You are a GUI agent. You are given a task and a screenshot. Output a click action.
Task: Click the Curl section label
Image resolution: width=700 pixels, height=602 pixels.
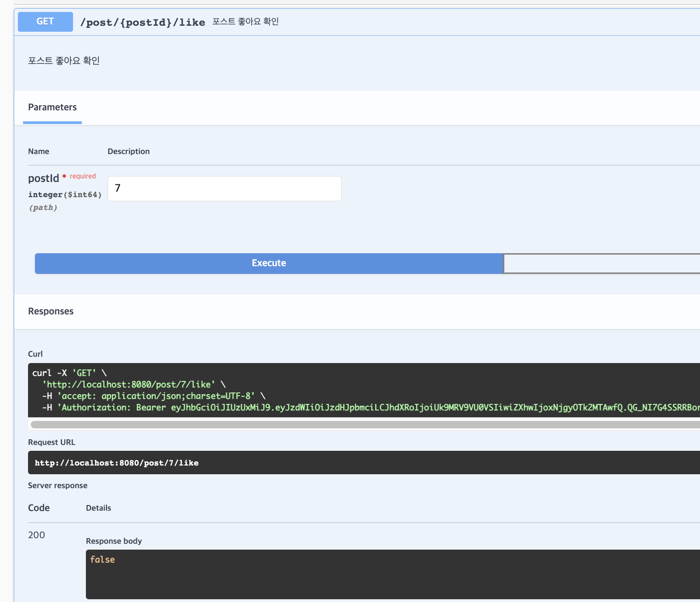pos(35,354)
